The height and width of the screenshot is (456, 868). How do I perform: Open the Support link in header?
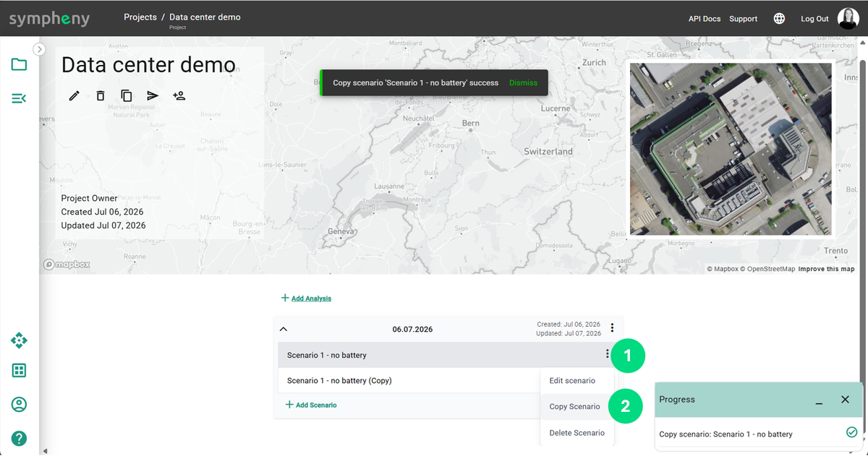[x=743, y=19]
